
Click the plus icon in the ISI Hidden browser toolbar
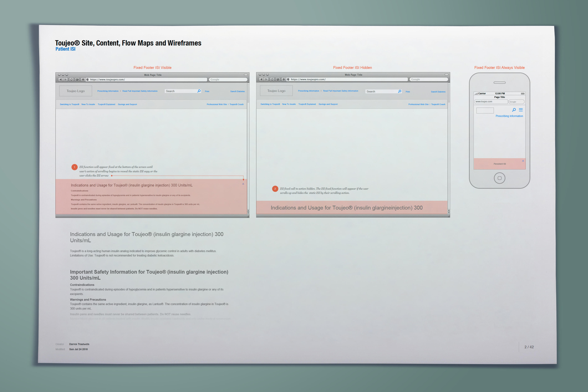click(284, 79)
